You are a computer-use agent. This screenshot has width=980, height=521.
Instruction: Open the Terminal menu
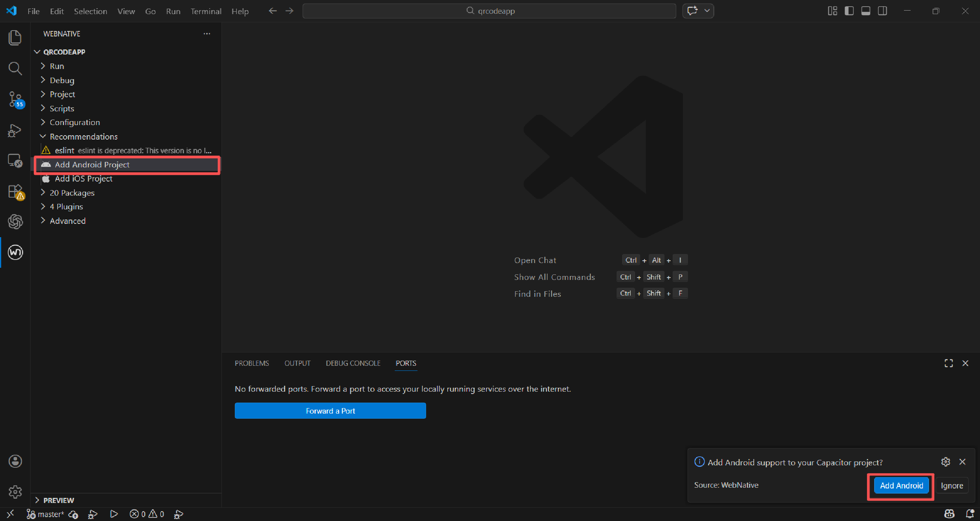tap(206, 11)
